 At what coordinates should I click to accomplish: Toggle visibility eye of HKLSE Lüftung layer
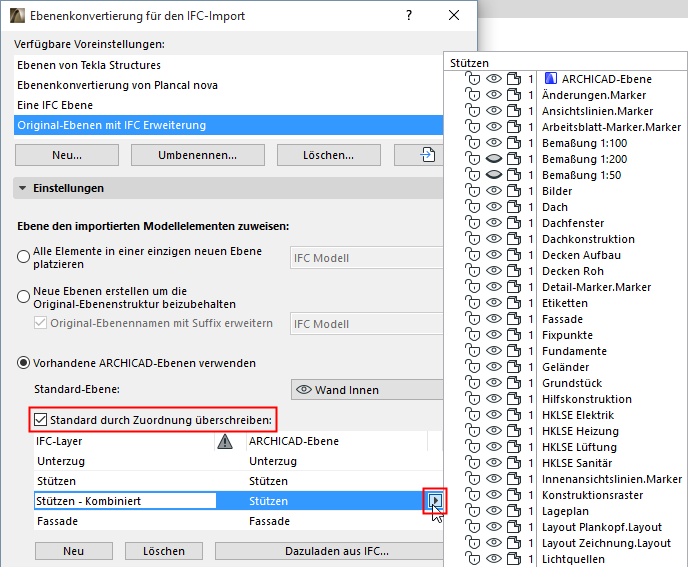[494, 447]
